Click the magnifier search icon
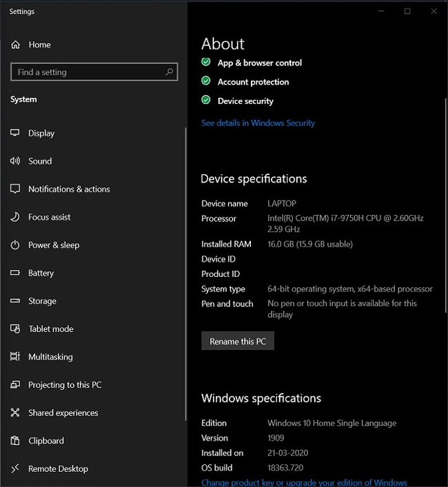Viewport: 448px width, 487px height. (169, 72)
